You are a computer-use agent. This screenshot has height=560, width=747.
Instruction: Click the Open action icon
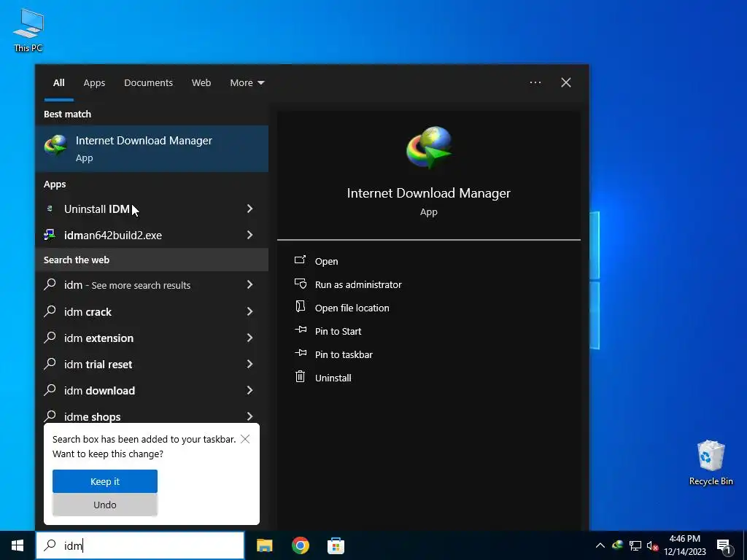click(300, 260)
